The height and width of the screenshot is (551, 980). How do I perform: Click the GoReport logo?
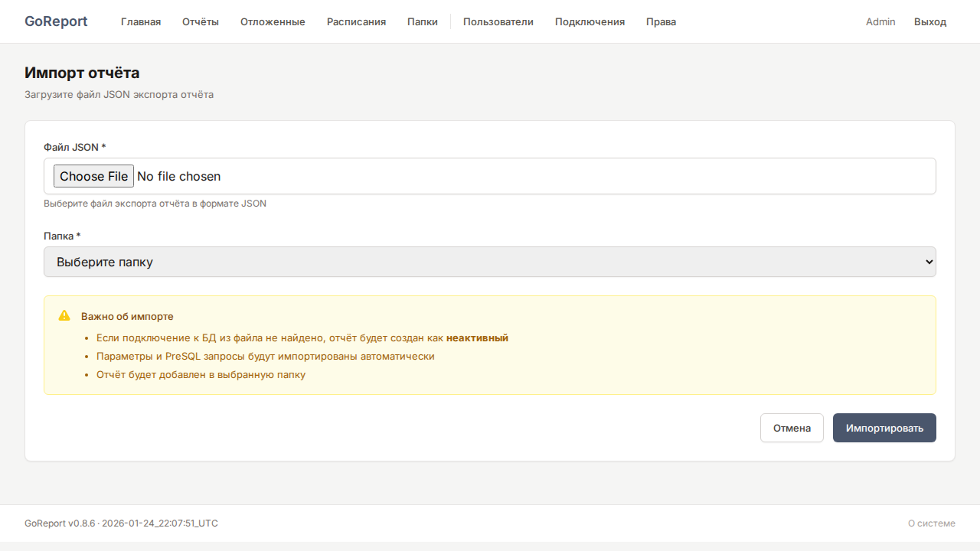click(56, 21)
